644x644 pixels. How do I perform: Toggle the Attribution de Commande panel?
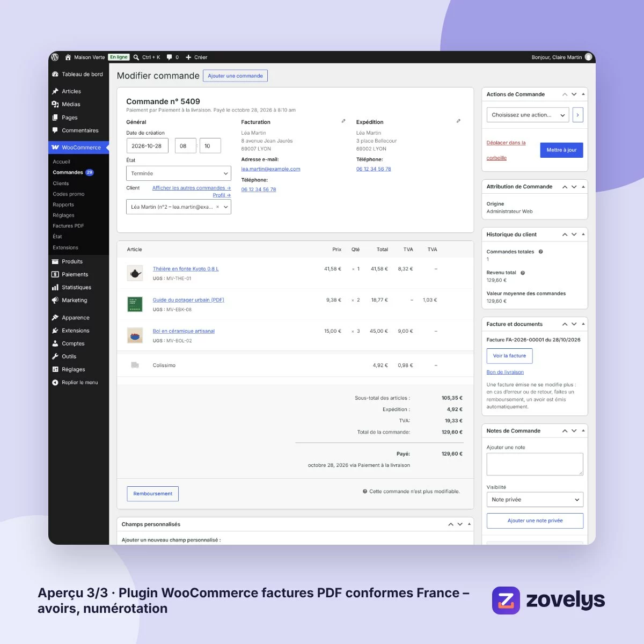coord(583,187)
